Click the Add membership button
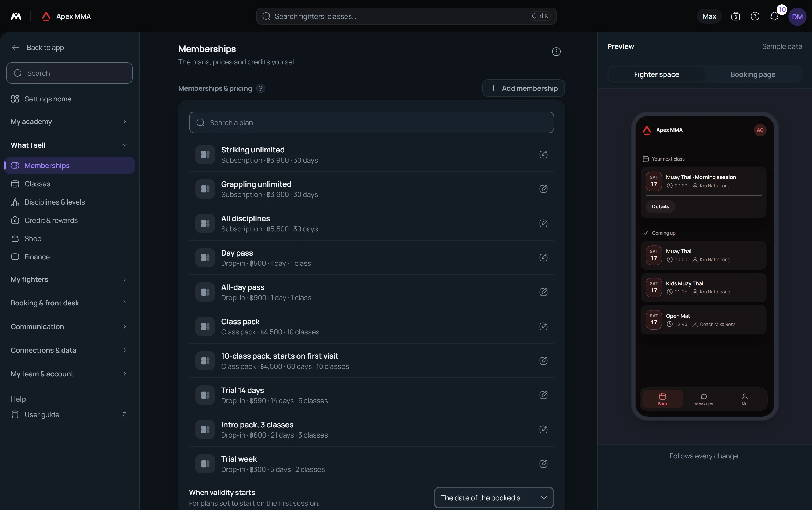 pos(523,88)
